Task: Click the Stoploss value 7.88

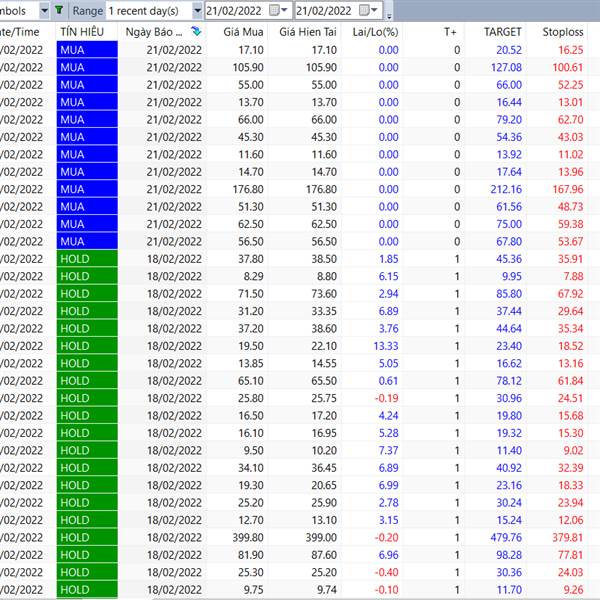Action: [x=573, y=276]
